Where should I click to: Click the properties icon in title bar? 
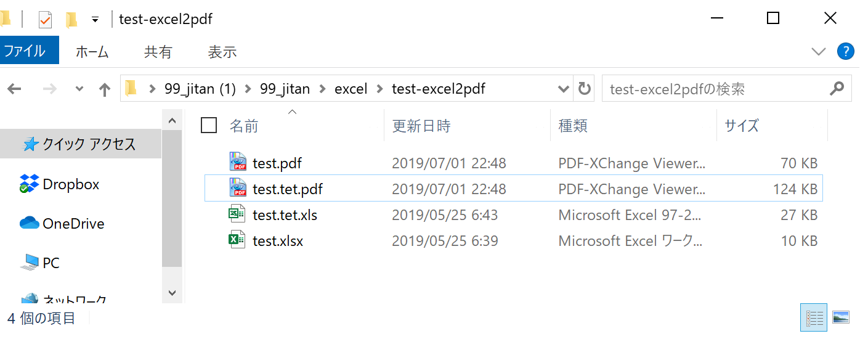46,19
